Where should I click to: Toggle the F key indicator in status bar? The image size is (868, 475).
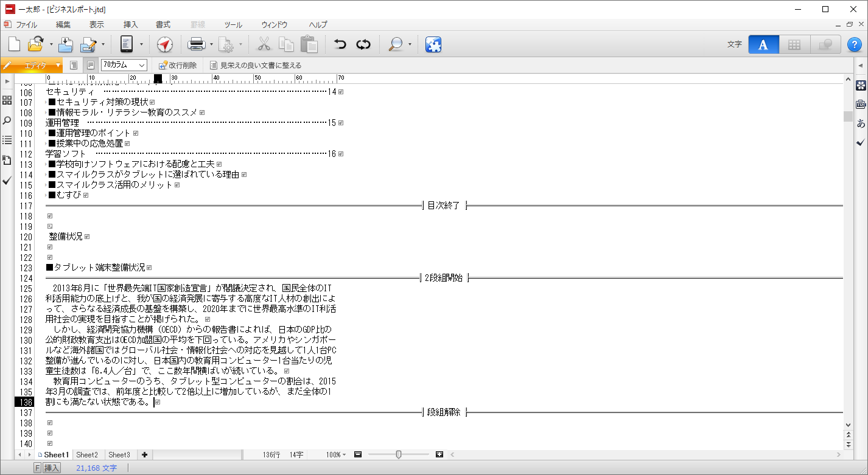click(x=37, y=468)
